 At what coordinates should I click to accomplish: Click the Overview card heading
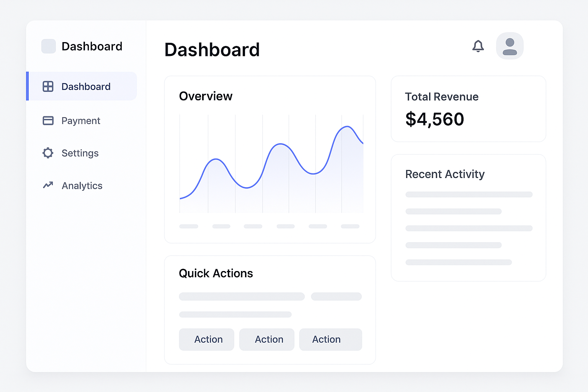coord(206,96)
